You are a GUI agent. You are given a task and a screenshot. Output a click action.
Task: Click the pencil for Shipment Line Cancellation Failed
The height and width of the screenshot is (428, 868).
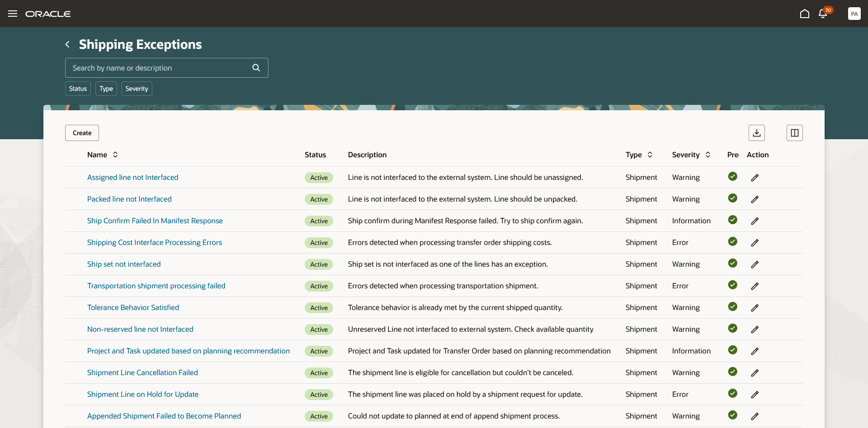755,373
